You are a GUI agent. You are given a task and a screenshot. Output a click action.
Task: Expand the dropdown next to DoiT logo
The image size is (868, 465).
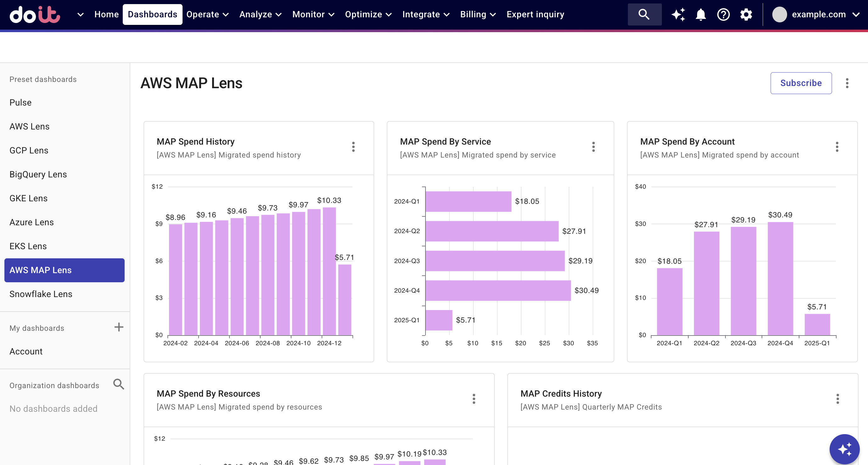click(80, 14)
